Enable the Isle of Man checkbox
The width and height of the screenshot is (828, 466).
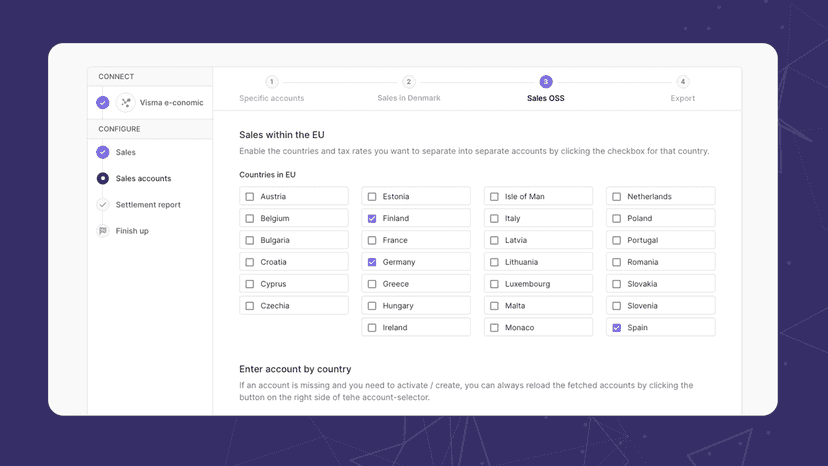point(494,197)
